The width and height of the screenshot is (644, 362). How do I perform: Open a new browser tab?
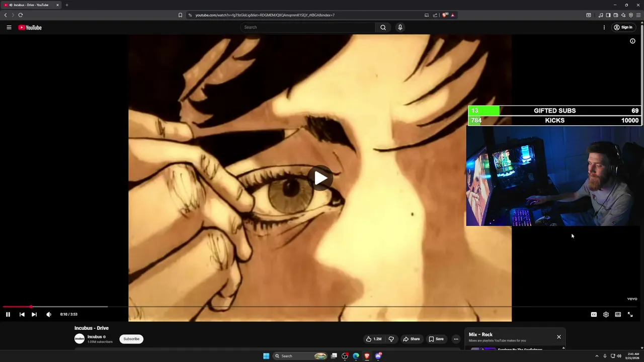[66, 5]
